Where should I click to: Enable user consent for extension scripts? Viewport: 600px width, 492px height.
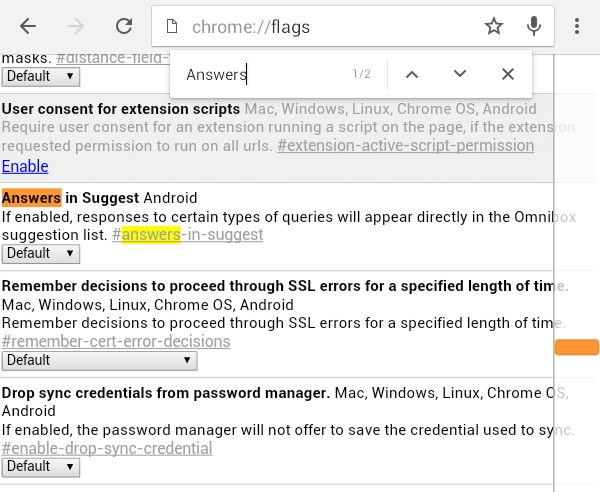tap(25, 166)
